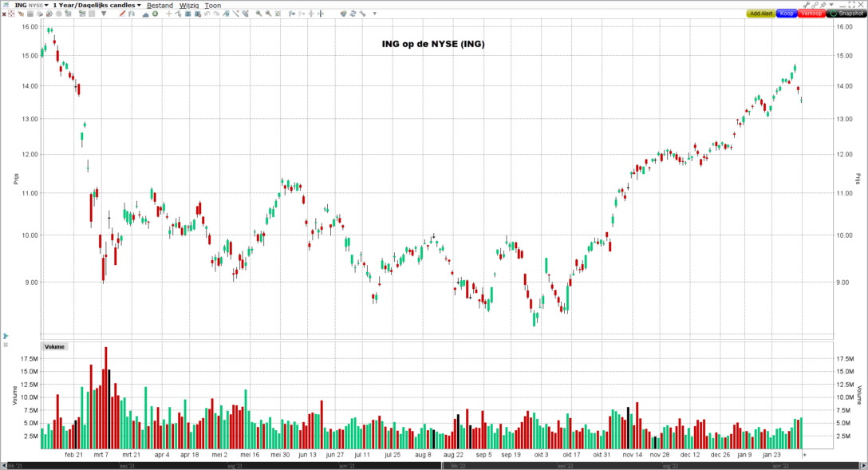Click the chain link icon in the title bar
Screen dimensions: 868x470
click(815, 5)
